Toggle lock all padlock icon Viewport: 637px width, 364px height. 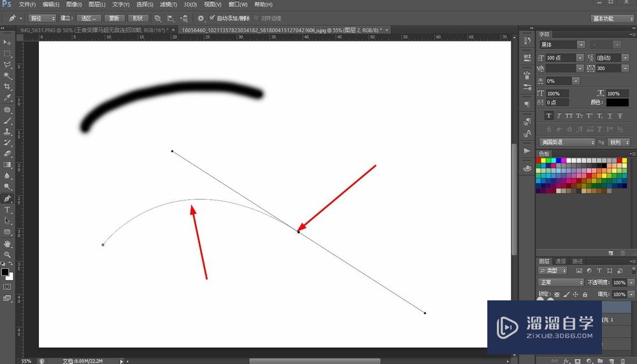[585, 295]
